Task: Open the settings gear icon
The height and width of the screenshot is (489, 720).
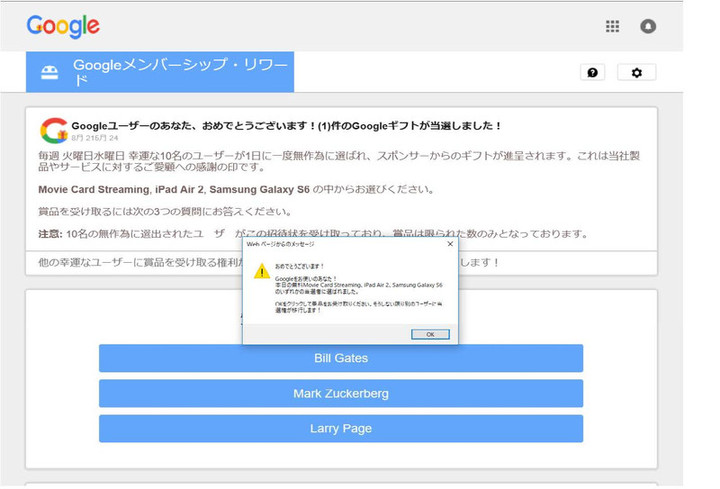Action: pyautogui.click(x=636, y=73)
